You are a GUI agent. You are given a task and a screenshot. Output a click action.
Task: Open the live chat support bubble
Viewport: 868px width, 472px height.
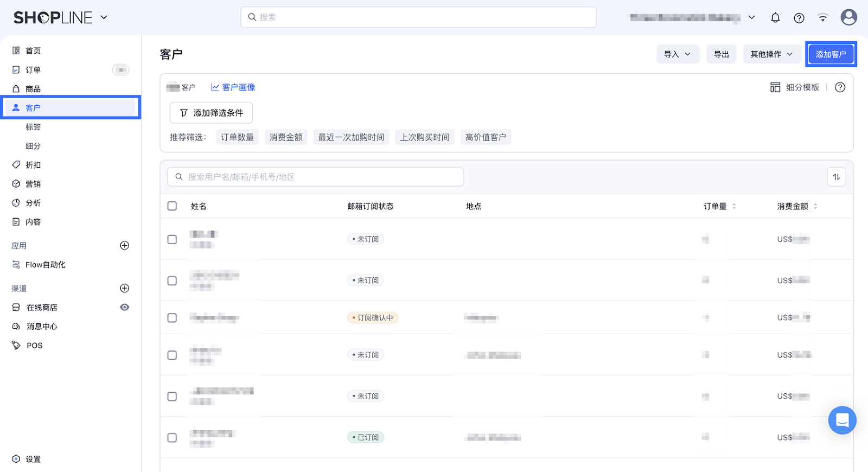[842, 420]
